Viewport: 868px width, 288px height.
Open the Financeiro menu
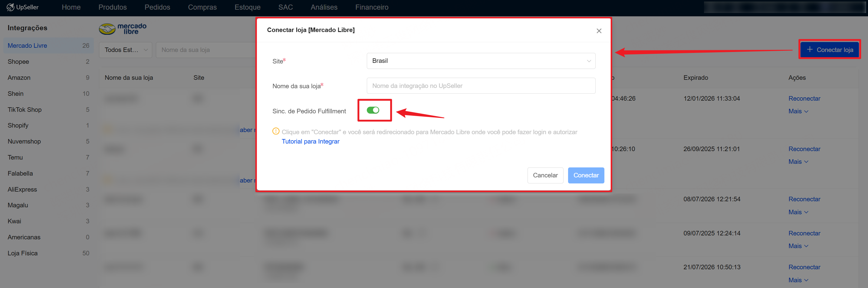[x=371, y=7]
